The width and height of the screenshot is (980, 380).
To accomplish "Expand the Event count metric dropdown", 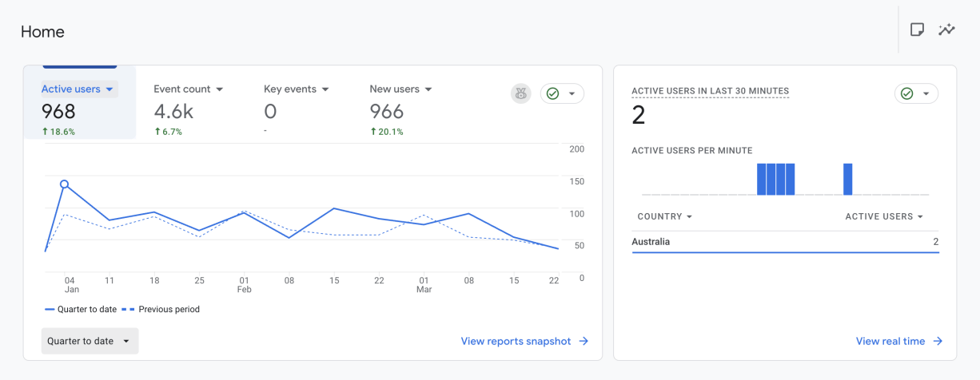I will tap(219, 89).
